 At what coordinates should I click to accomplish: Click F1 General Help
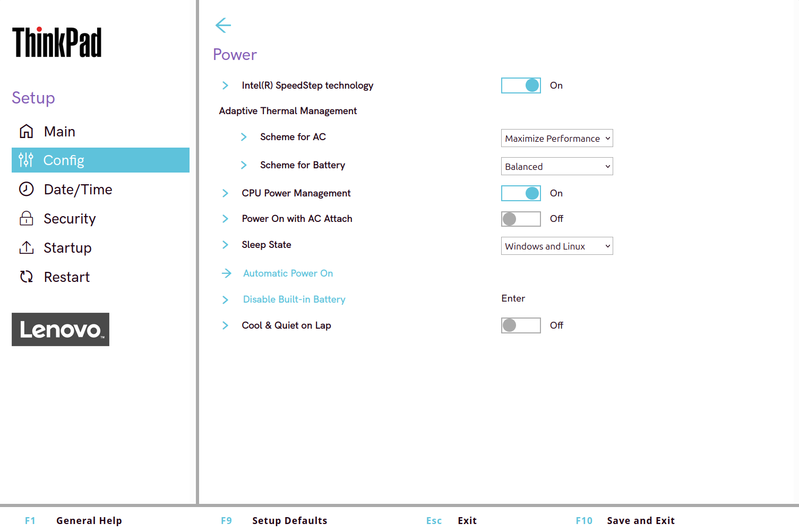[73, 520]
